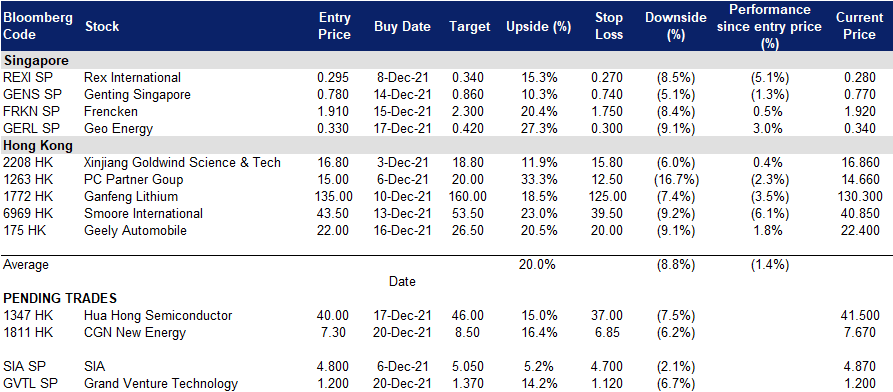
Task: Click Frencken's target price 2.300
Action: 467,112
